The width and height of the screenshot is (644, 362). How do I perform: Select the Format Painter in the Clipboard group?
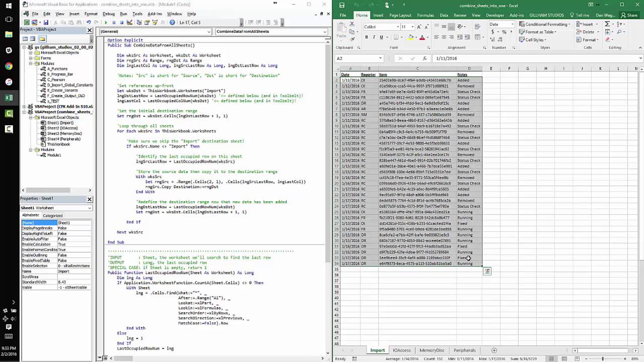(353, 39)
